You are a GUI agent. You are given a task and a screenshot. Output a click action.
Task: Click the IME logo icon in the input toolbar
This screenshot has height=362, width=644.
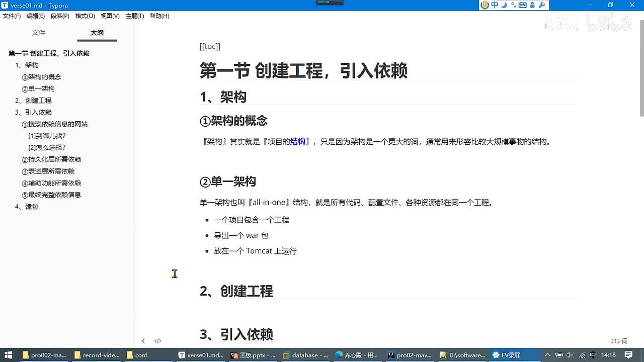click(x=485, y=5)
